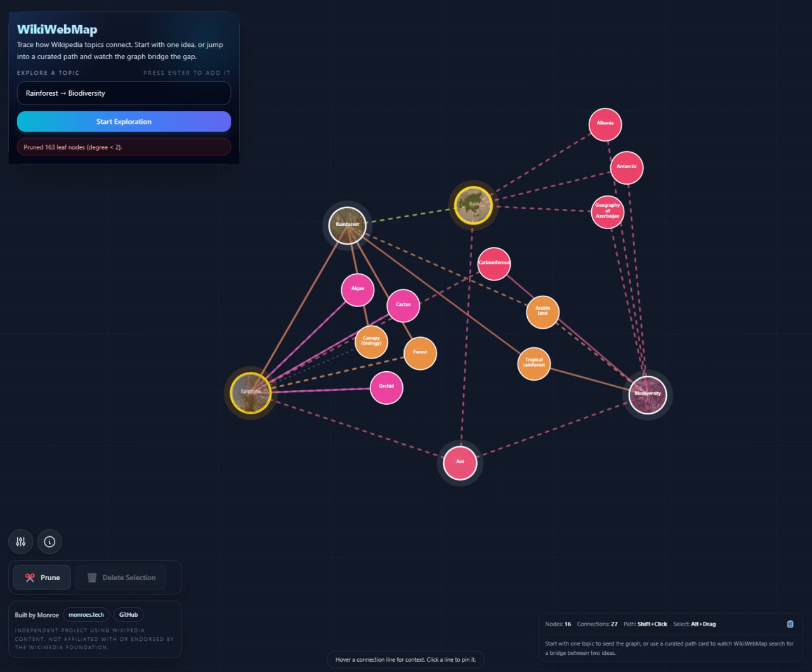This screenshot has height=672, width=812.
Task: Visit the monroes.tech link
Action: point(86,614)
